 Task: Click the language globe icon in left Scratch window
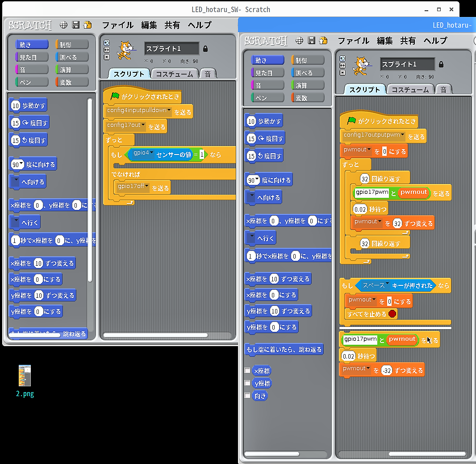click(63, 25)
